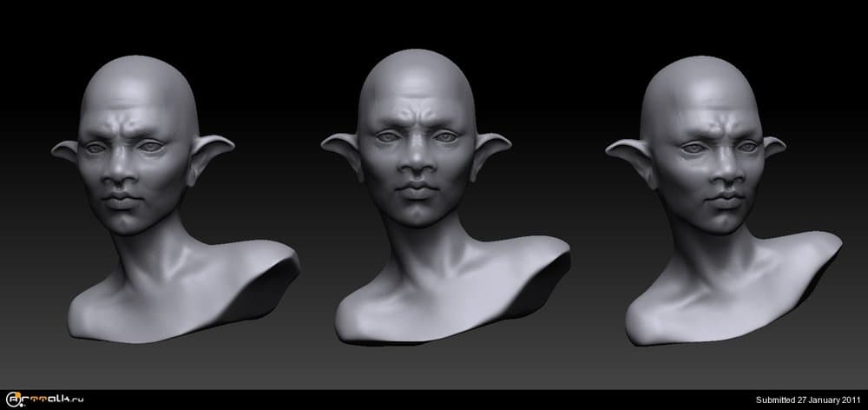Click the right bust's far-left pointed ear
Image resolution: width=868 pixels, height=410 pixels.
coord(625,153)
